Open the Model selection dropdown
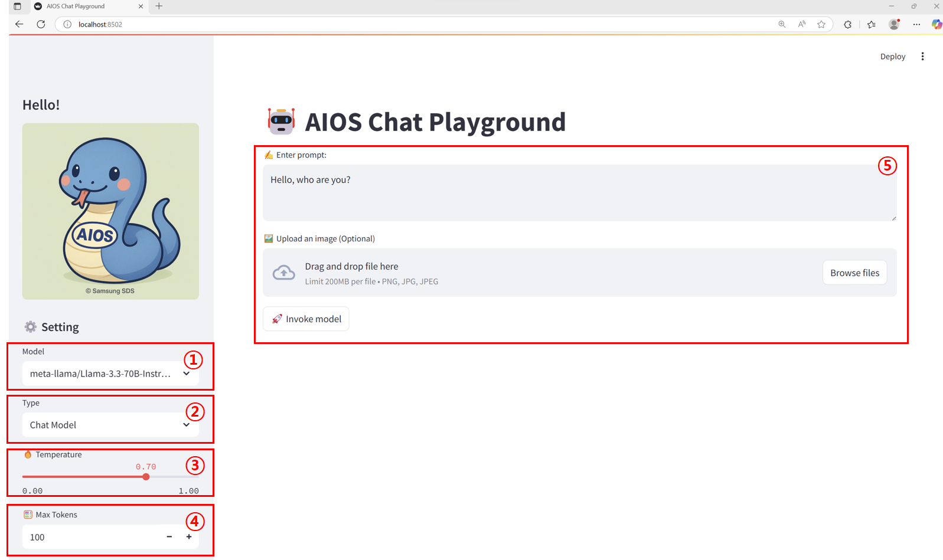Image resolution: width=943 pixels, height=560 pixels. pyautogui.click(x=110, y=374)
